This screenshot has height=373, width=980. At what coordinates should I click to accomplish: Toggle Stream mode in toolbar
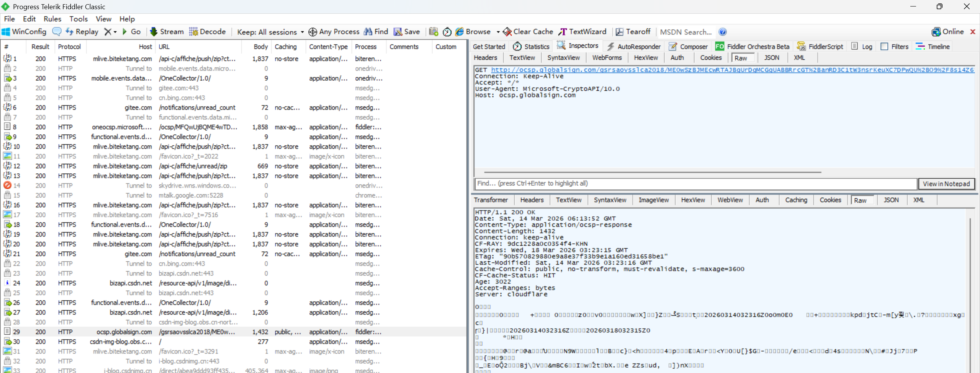[167, 32]
